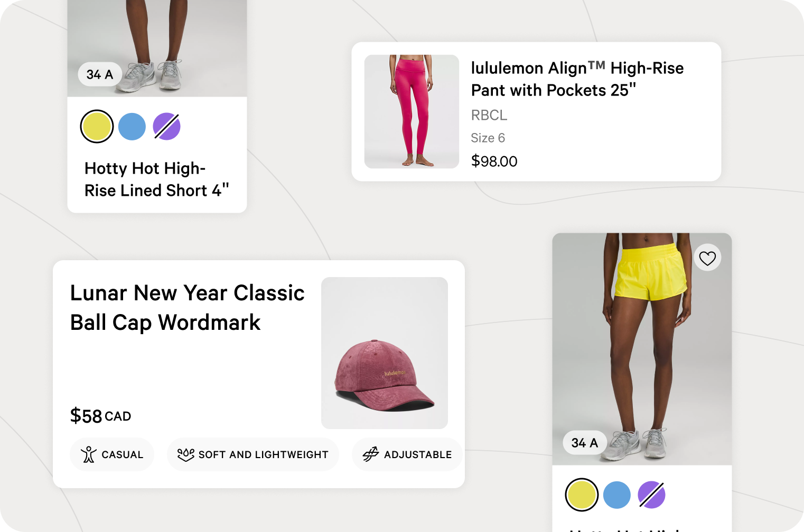Image resolution: width=804 pixels, height=532 pixels.
Task: Open the lululemon Align High-Rise Pant title
Action: tap(577, 79)
